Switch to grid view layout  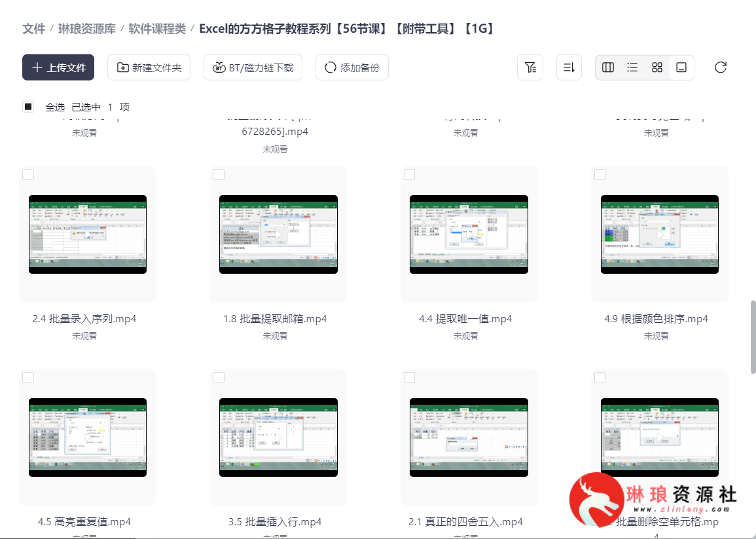657,67
